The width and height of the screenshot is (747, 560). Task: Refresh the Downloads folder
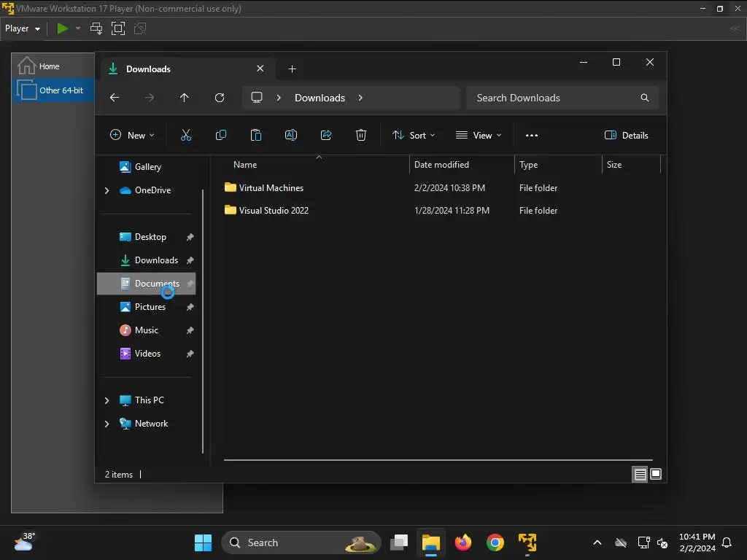(x=220, y=98)
